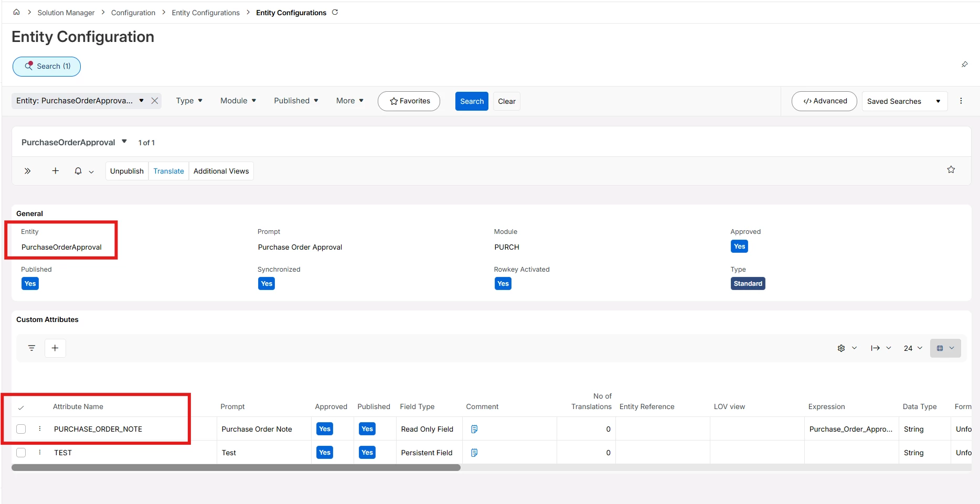Mark record as favorite with star icon
Image resolution: width=980 pixels, height=504 pixels.
pos(951,169)
